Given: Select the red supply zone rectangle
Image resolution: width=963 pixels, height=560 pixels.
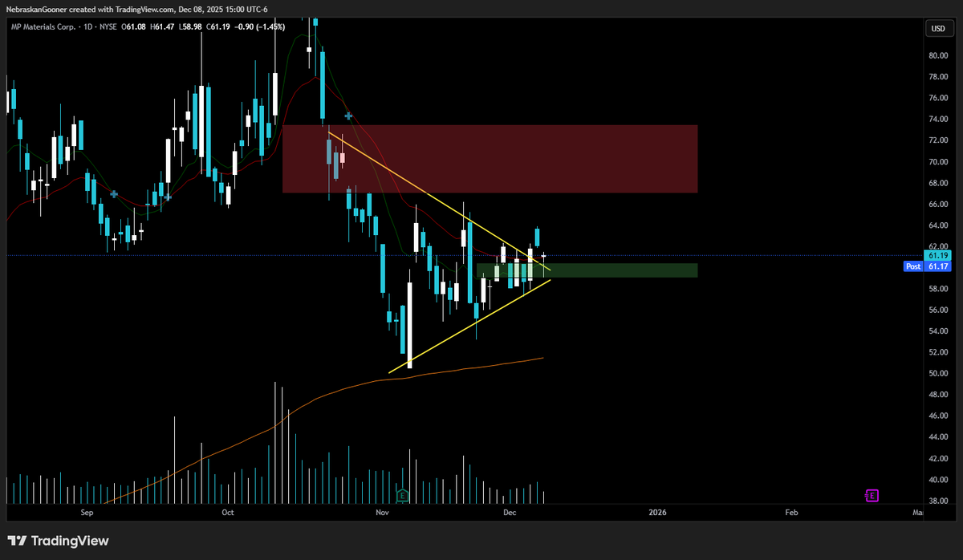Looking at the screenshot, I should [x=490, y=158].
